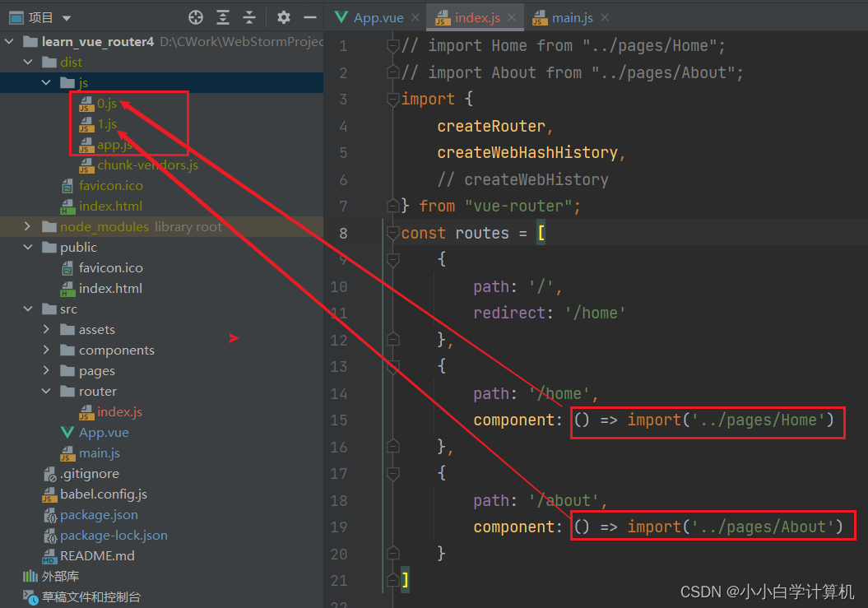This screenshot has width=868, height=608.
Task: Click the collapse all icon in project toolbar
Action: pyautogui.click(x=249, y=18)
